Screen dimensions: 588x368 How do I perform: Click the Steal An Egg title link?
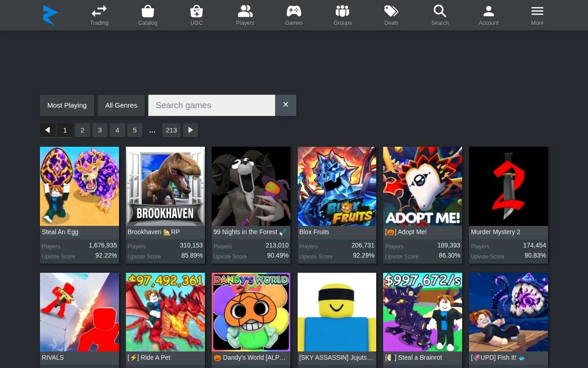[x=60, y=232]
